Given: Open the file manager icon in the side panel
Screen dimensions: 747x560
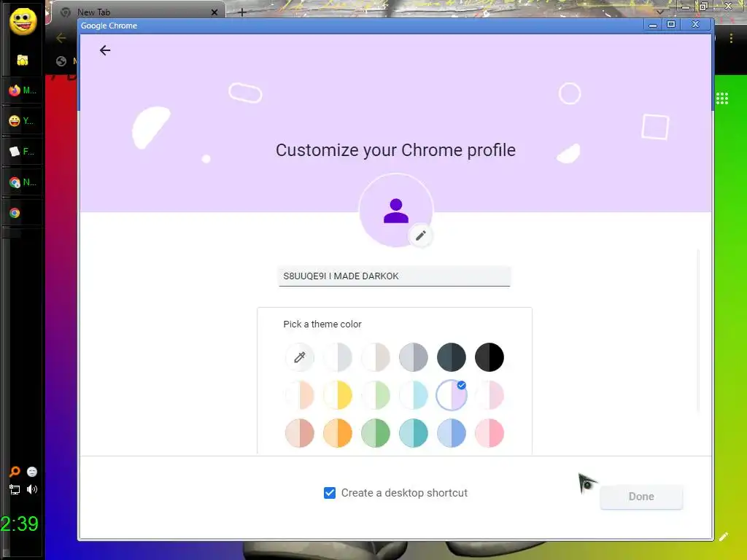Looking at the screenshot, I should click(23, 60).
